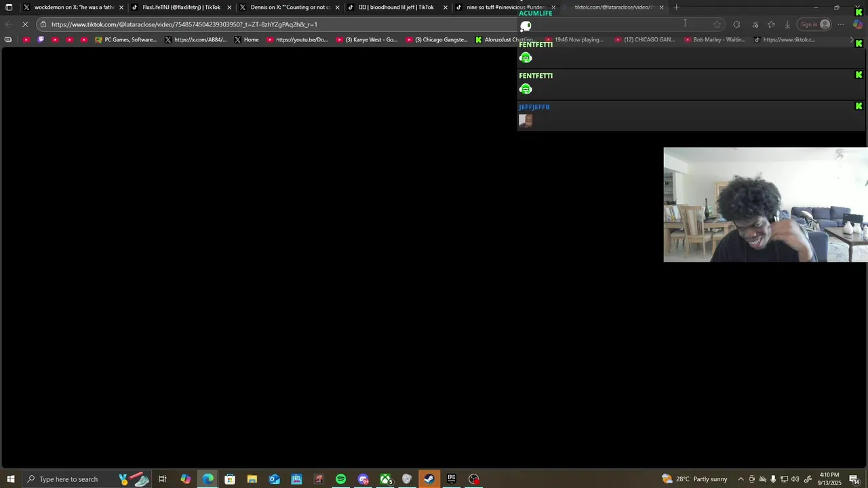Open the 19:46 Now playing bookmark
Viewport: 868px width, 488px height.
click(x=574, y=39)
